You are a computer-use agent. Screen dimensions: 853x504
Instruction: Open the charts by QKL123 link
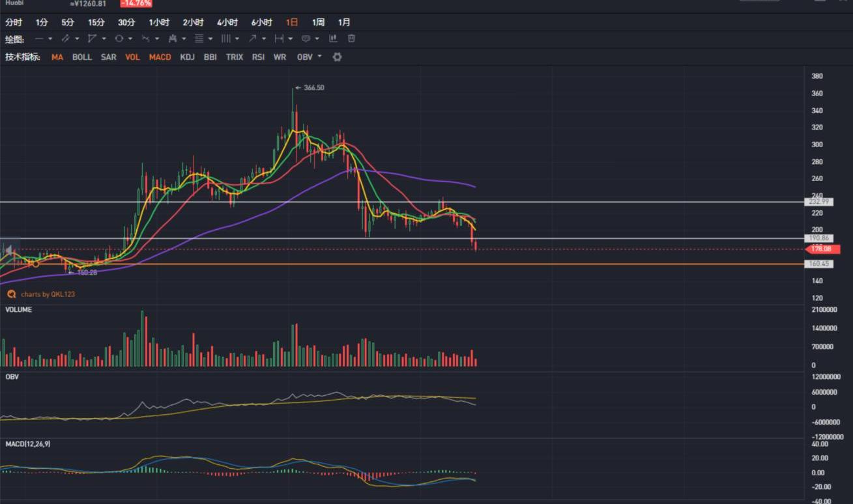(48, 294)
